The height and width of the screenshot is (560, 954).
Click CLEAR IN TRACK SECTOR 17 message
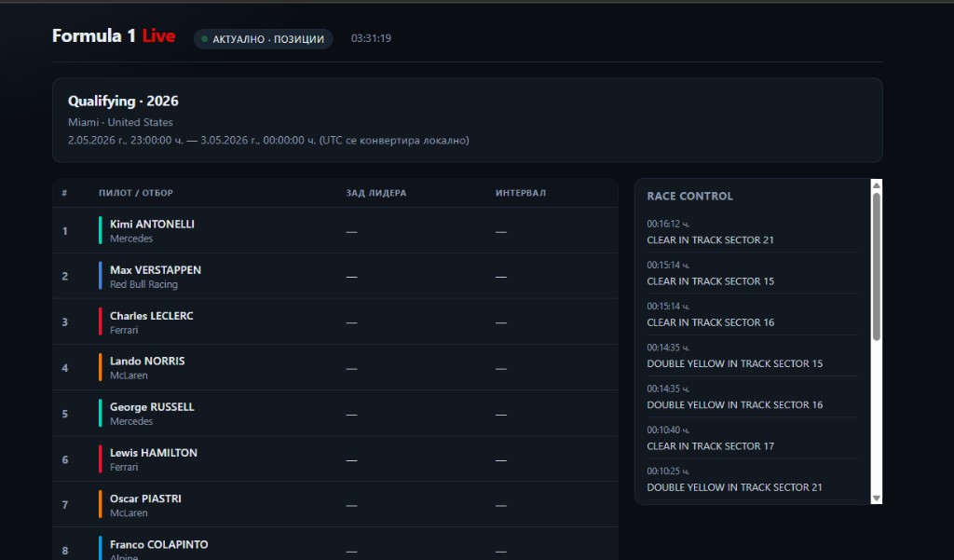click(710, 446)
